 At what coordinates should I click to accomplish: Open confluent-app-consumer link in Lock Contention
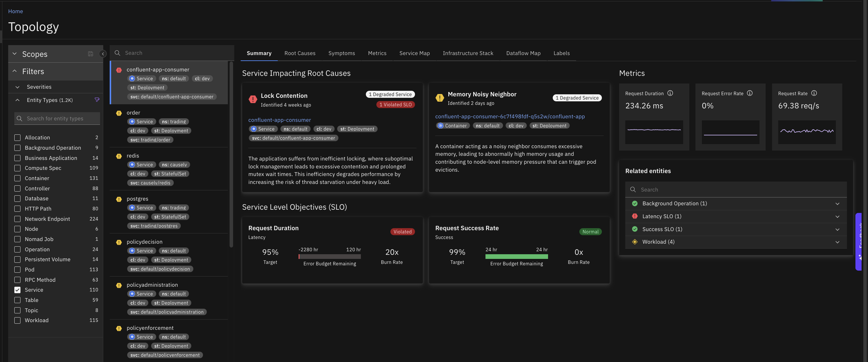(x=279, y=120)
